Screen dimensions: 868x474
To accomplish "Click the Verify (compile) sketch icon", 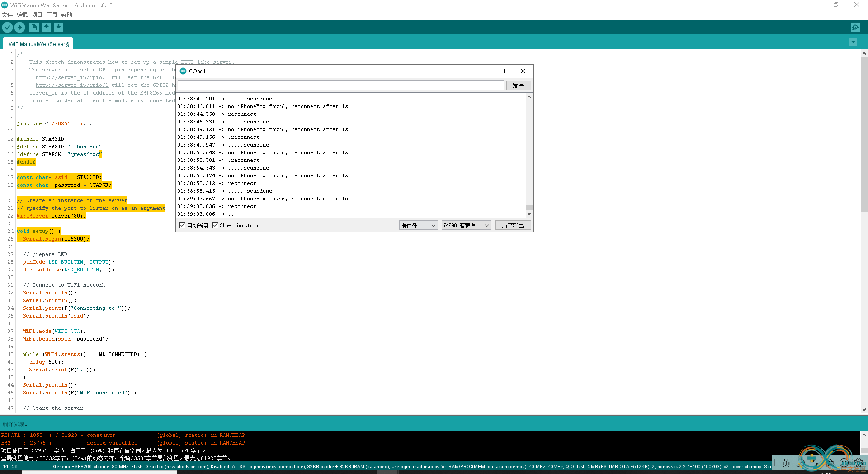I will [x=7, y=28].
